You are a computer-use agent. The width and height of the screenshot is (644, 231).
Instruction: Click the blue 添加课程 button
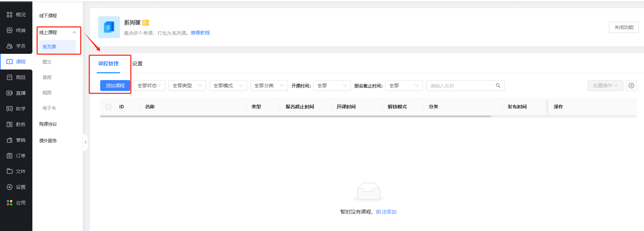click(115, 86)
